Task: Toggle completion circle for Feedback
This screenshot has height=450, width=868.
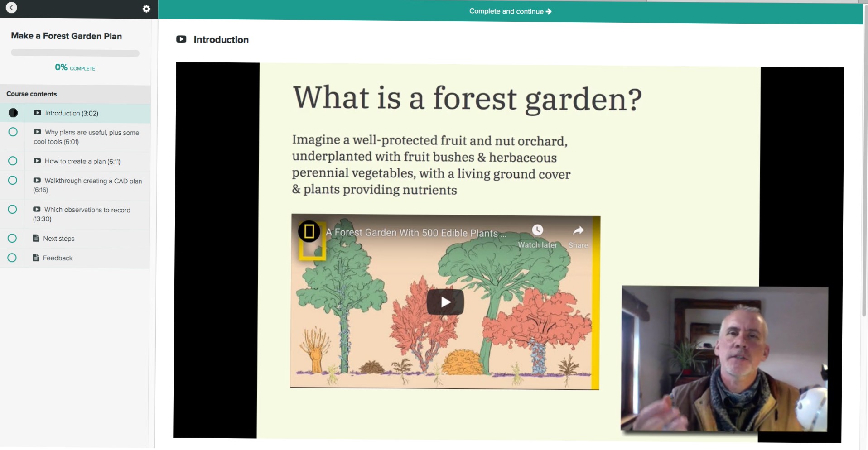Action: [x=12, y=258]
